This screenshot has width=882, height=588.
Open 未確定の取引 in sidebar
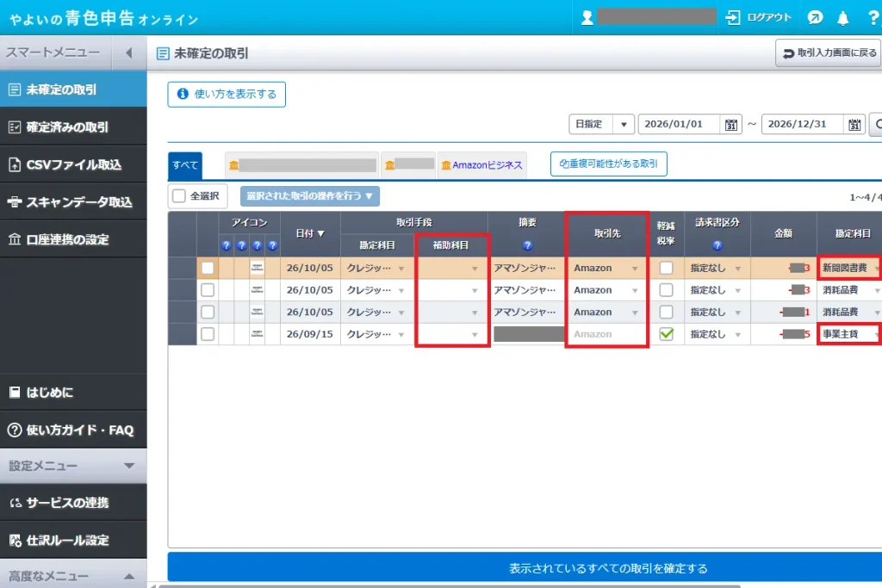coord(73,90)
